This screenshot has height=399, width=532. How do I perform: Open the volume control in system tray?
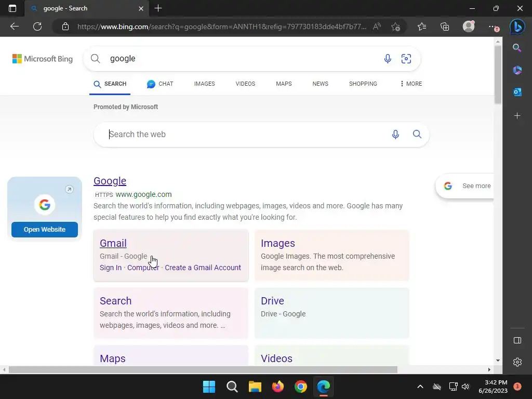tap(465, 387)
